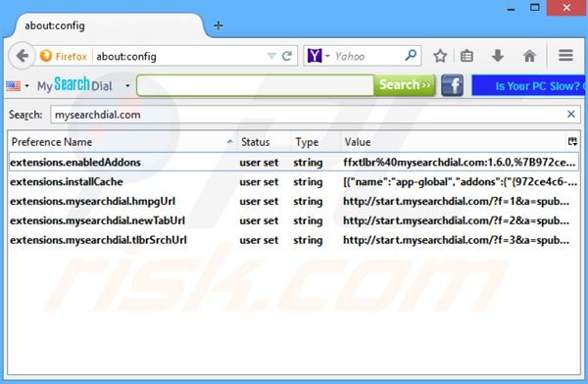The image size is (588, 384).
Task: Sort by Preference Name column header
Action: 122,142
